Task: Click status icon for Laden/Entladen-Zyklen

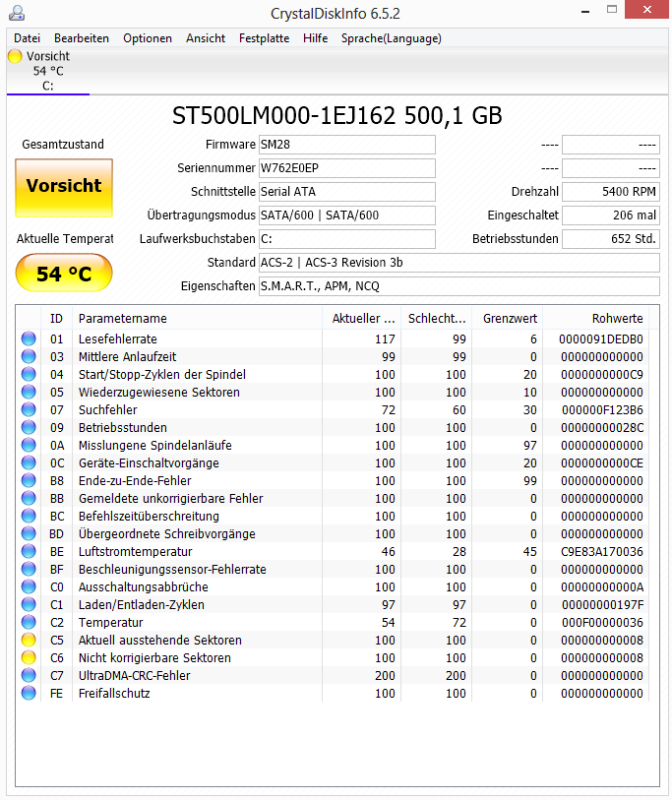Action: coord(29,604)
